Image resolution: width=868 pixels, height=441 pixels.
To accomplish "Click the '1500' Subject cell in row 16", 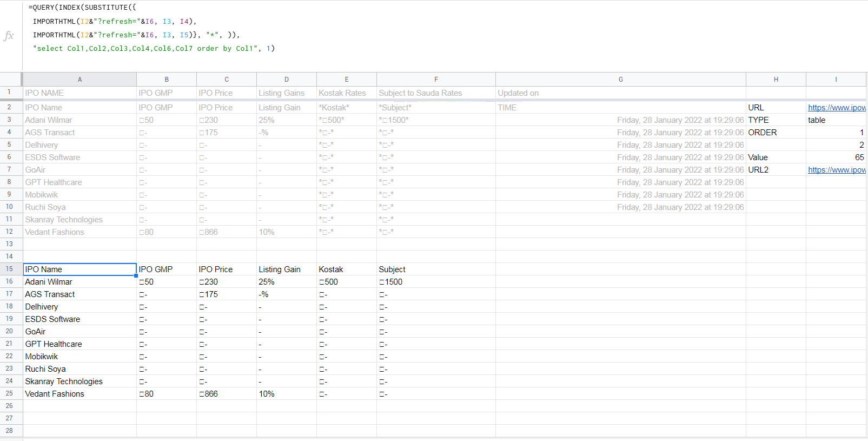I will pos(436,282).
